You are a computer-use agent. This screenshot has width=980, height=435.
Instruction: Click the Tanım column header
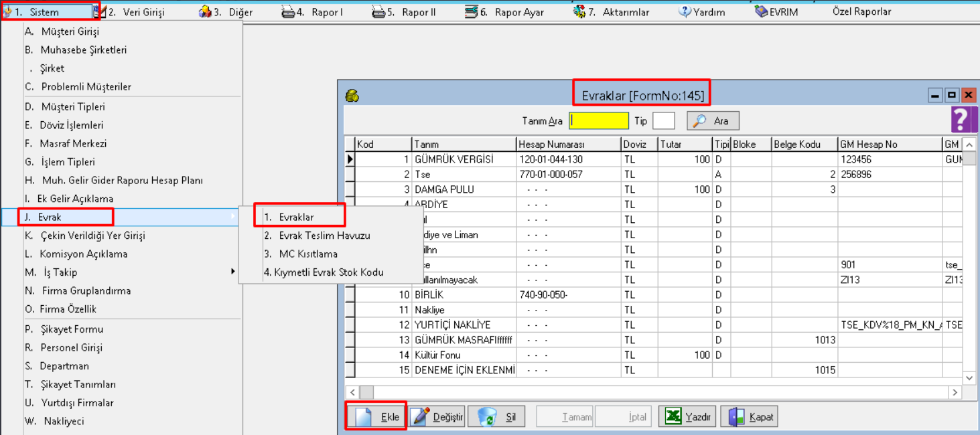click(x=464, y=145)
